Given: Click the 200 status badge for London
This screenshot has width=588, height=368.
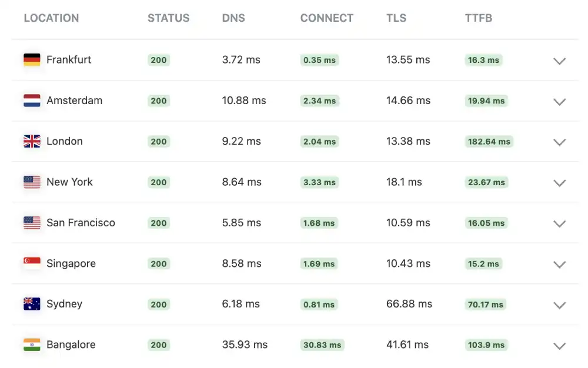Looking at the screenshot, I should (158, 141).
